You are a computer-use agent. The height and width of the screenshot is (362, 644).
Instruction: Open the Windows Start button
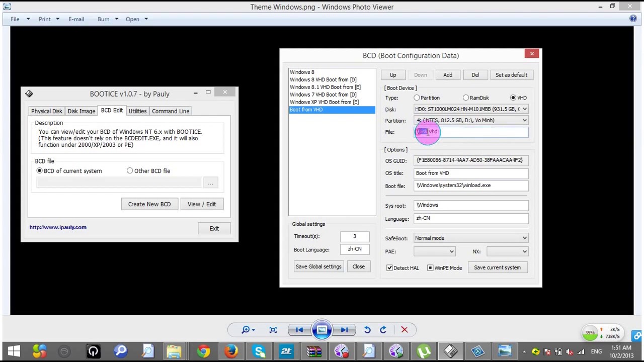point(14,351)
